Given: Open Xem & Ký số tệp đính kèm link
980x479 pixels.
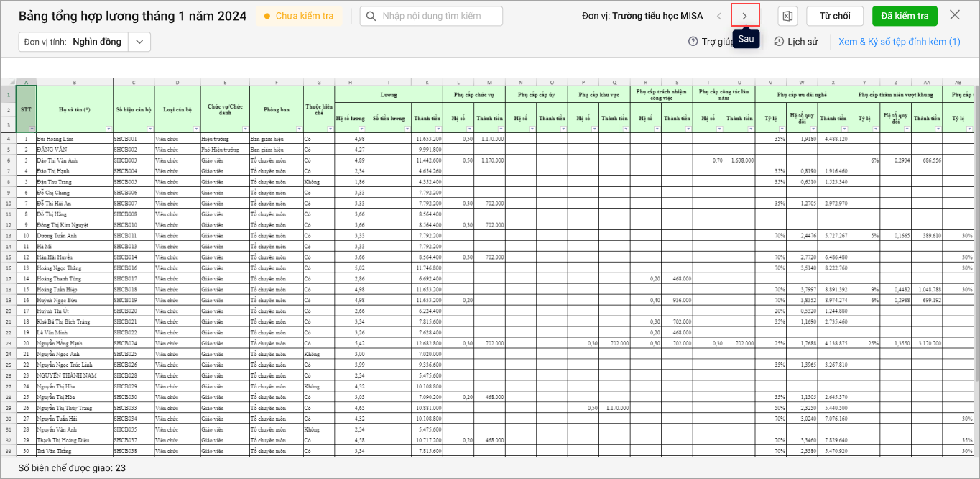Looking at the screenshot, I should [899, 42].
